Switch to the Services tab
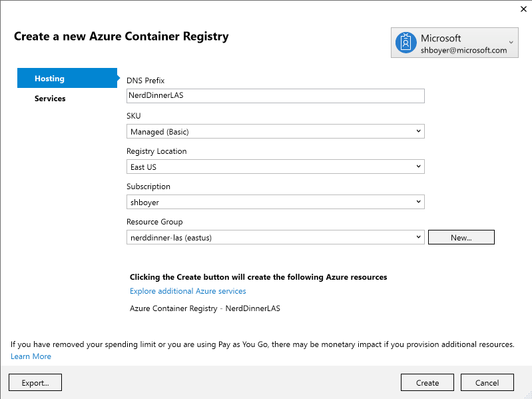 [x=50, y=99]
